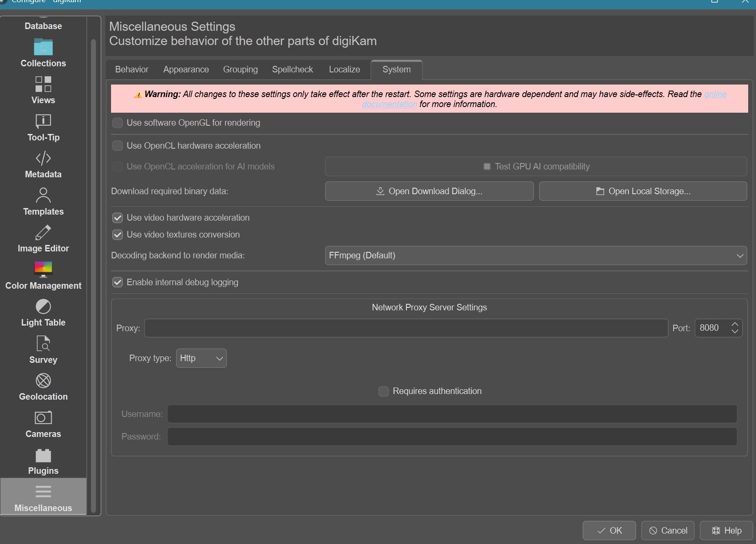
Task: Enable software OpenGL for rendering
Action: tap(118, 123)
